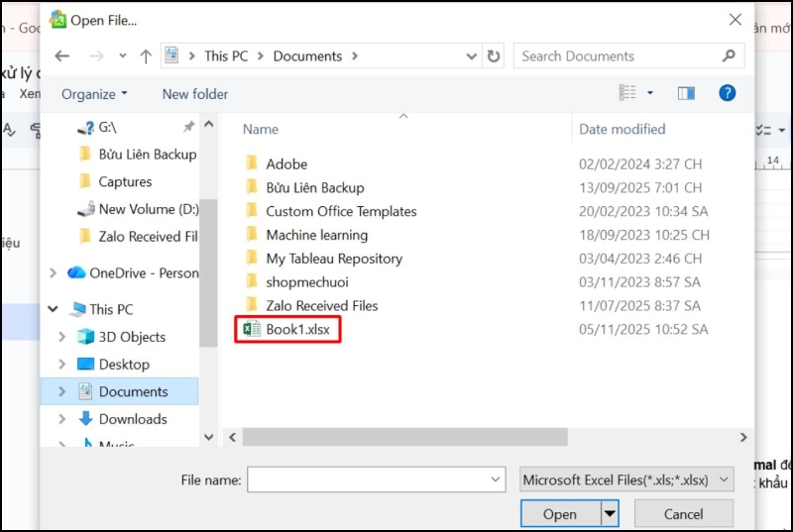Screen dimensions: 793x532
Task: Select New Volume (D:) drive
Action: pyautogui.click(x=138, y=209)
